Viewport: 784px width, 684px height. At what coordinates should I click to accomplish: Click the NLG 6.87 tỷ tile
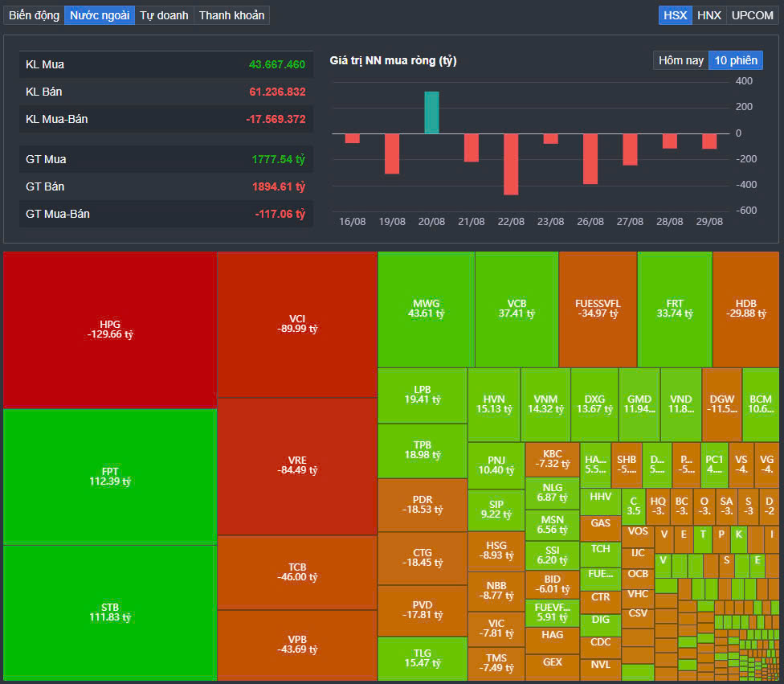pyautogui.click(x=553, y=493)
